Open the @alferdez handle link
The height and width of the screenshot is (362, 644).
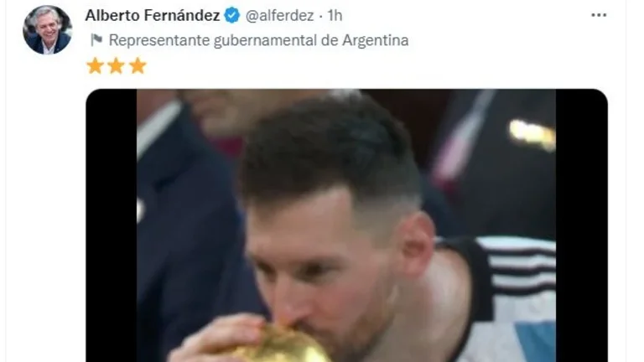[x=280, y=16]
